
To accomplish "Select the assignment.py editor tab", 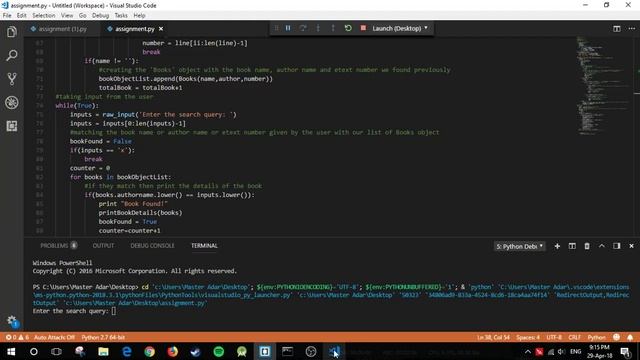I will tap(134, 29).
